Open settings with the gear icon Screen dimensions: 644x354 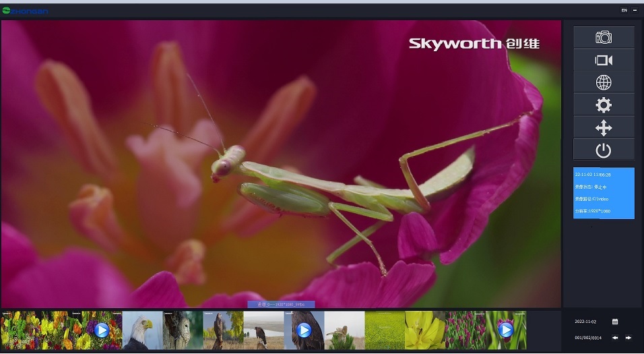point(604,105)
